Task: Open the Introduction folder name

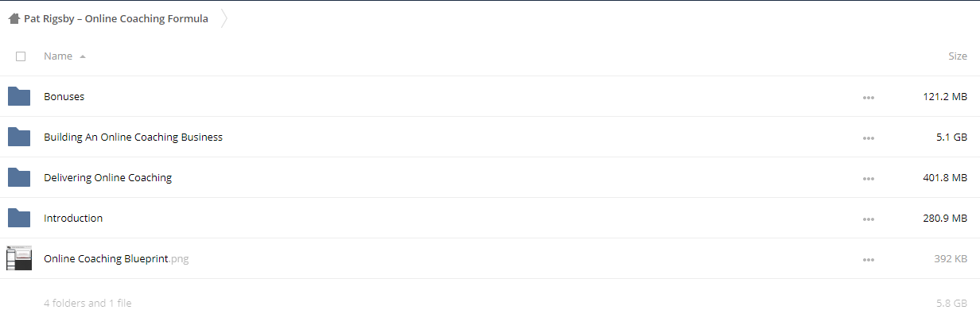Action: tap(73, 218)
